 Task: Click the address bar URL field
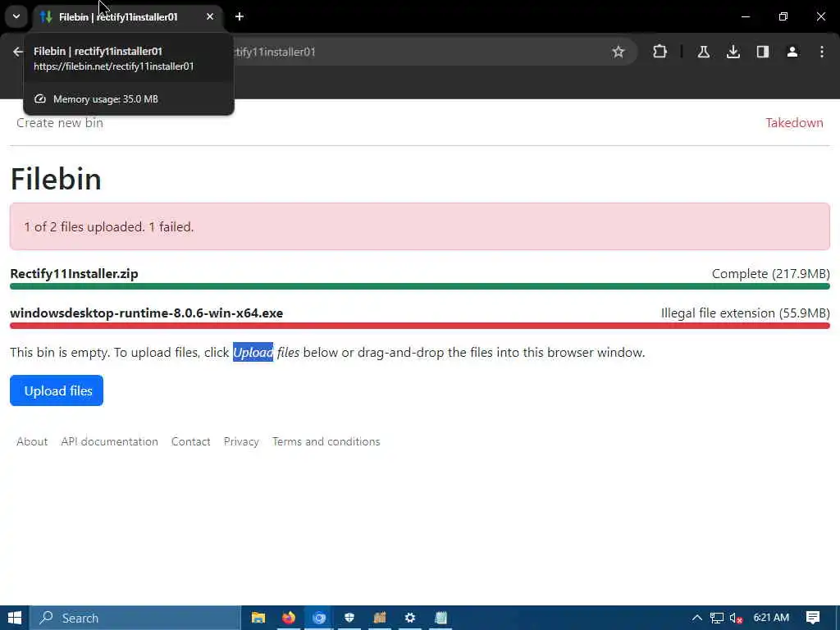(x=418, y=52)
